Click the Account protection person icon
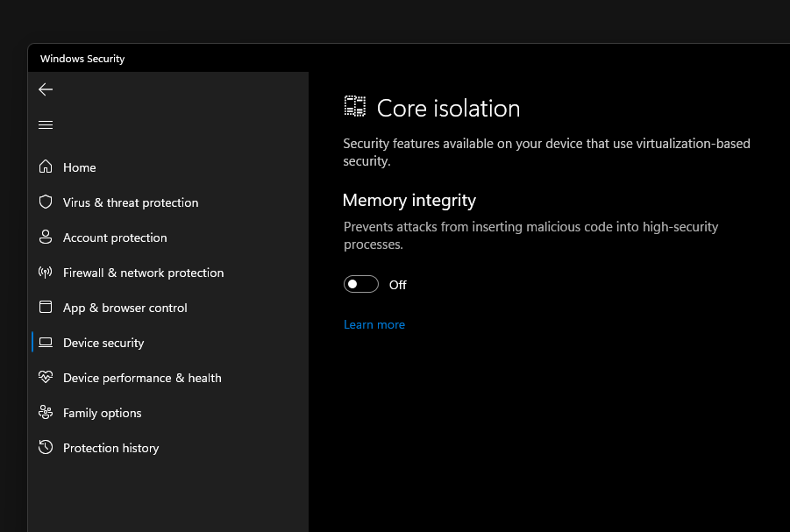790x532 pixels. click(46, 238)
